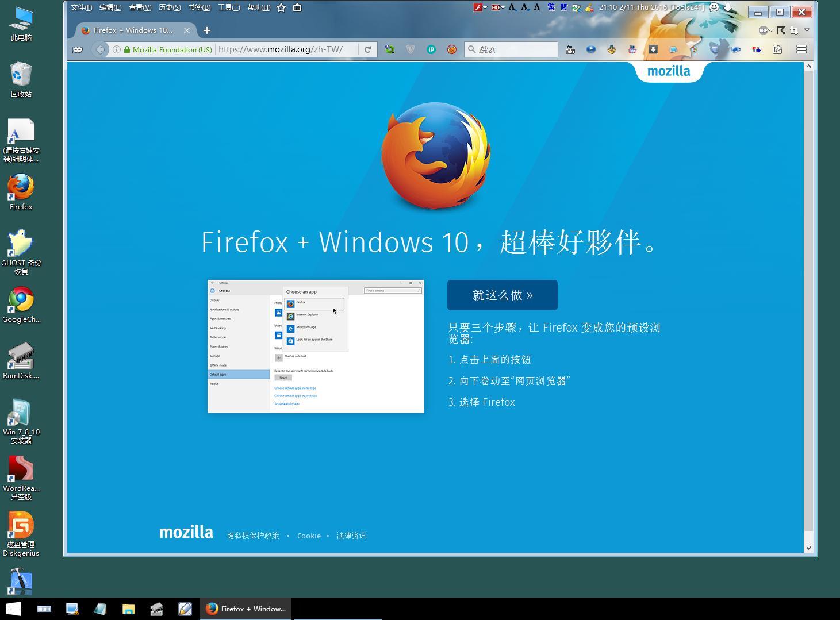This screenshot has width=840, height=620.
Task: Open the 查看(V) menu
Action: [x=140, y=7]
